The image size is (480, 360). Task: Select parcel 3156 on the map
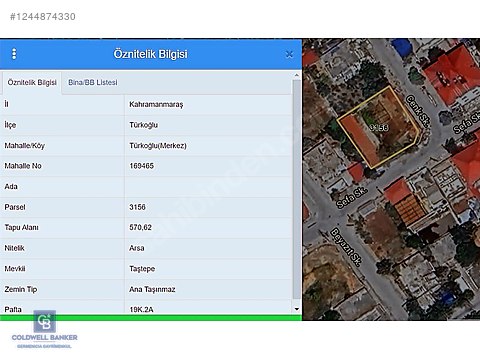379,127
